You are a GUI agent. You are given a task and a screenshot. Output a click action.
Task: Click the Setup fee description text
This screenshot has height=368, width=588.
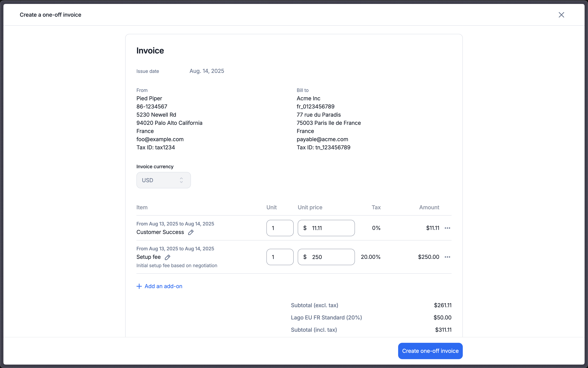(177, 265)
